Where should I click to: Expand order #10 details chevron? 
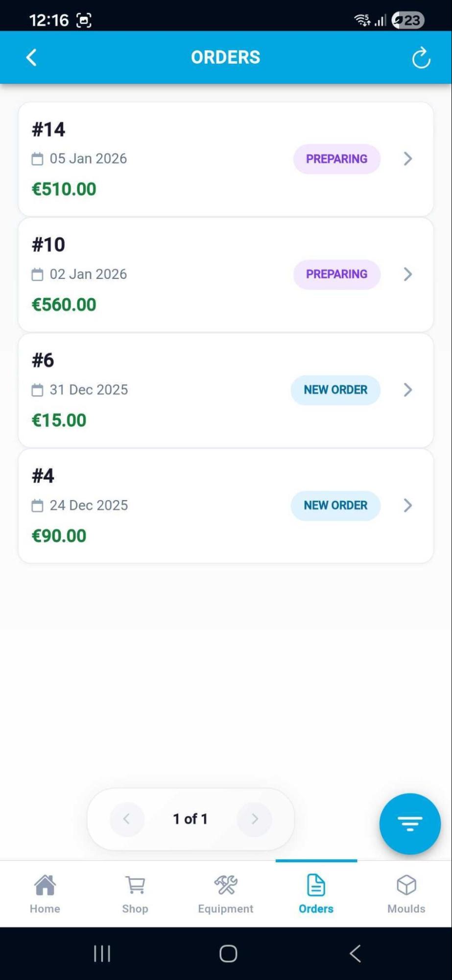point(407,274)
